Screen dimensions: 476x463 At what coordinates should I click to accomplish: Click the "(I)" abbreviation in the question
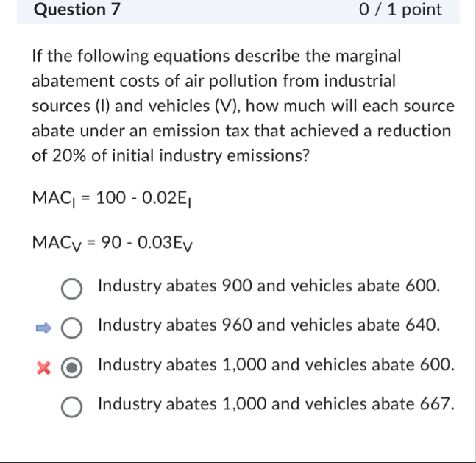click(x=102, y=106)
